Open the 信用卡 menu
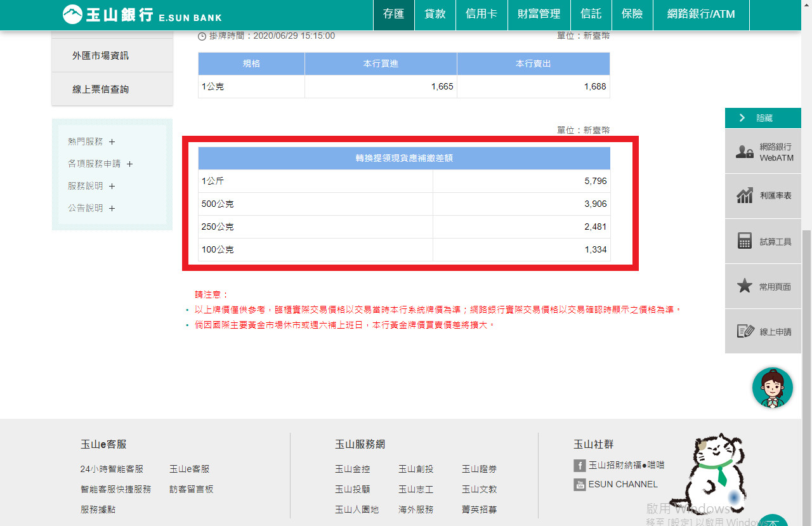The height and width of the screenshot is (526, 812). pos(481,14)
